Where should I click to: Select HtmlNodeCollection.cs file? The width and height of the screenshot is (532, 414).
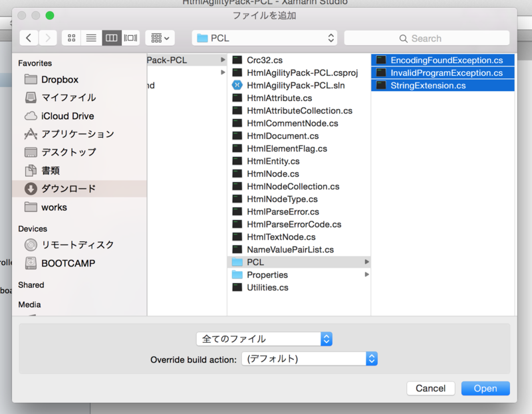coord(299,186)
